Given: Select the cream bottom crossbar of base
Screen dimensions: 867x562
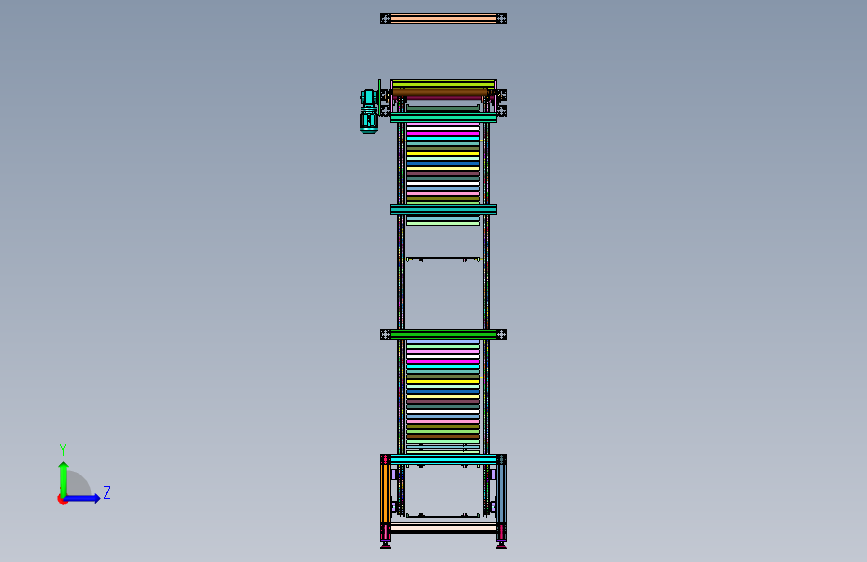Looking at the screenshot, I should (443, 528).
